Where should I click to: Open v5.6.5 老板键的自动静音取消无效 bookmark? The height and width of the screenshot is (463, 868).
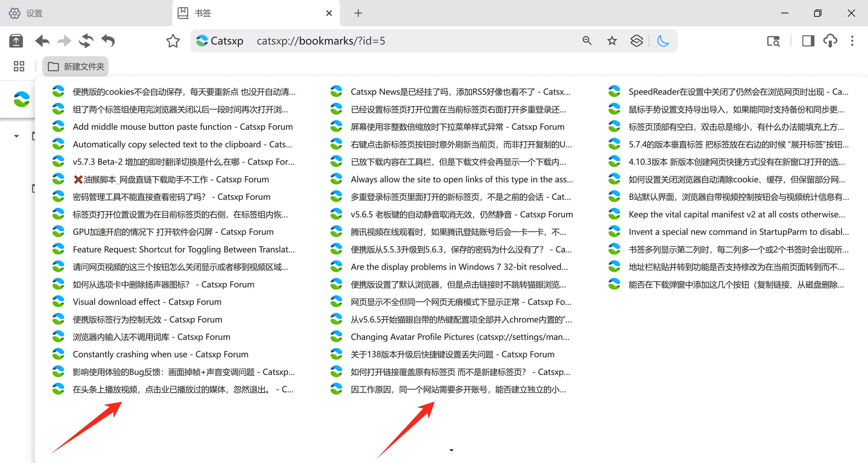[452, 214]
